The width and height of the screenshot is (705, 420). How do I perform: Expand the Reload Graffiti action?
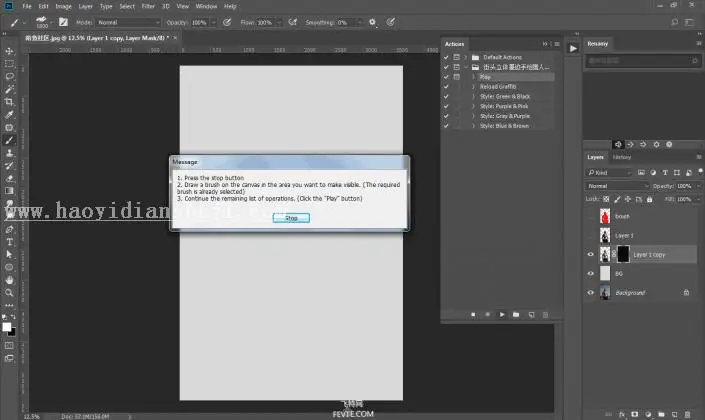(x=473, y=86)
